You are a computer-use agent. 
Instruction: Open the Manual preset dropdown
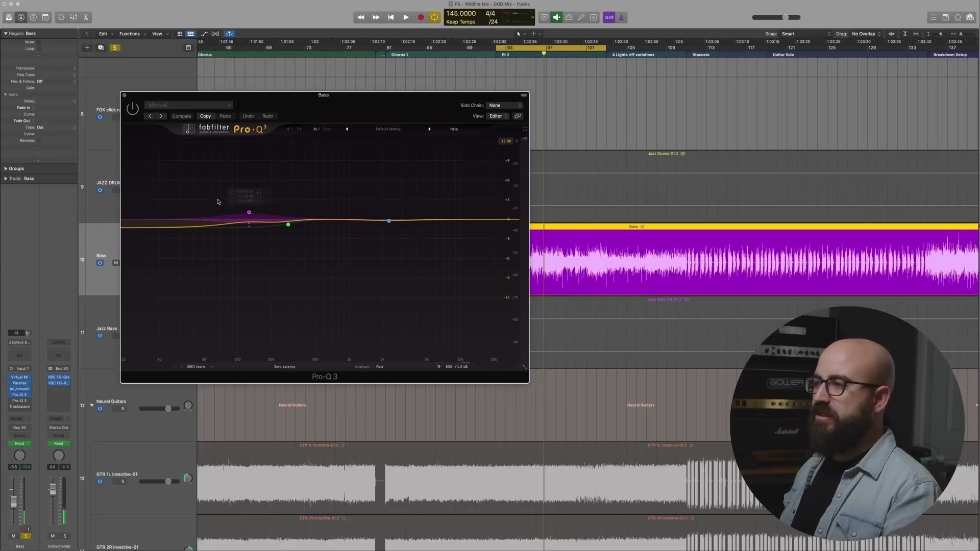point(188,105)
